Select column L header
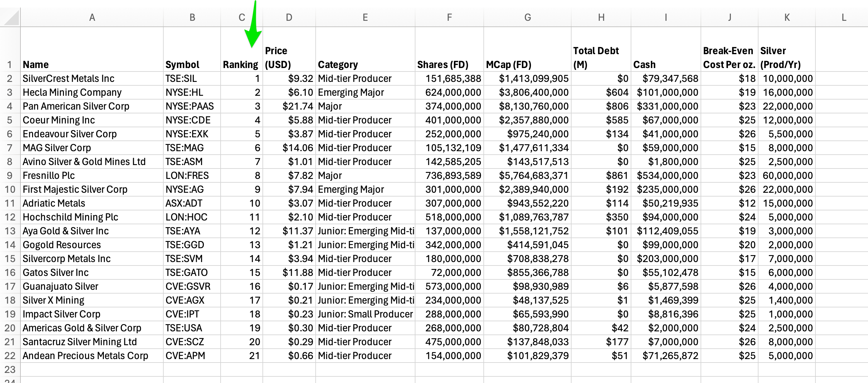The image size is (868, 383). [844, 17]
